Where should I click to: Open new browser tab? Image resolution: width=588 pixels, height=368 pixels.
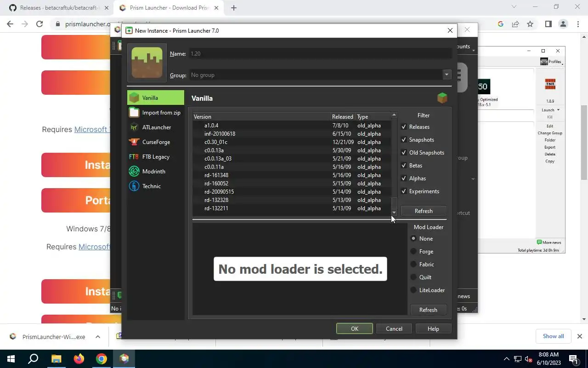233,8
